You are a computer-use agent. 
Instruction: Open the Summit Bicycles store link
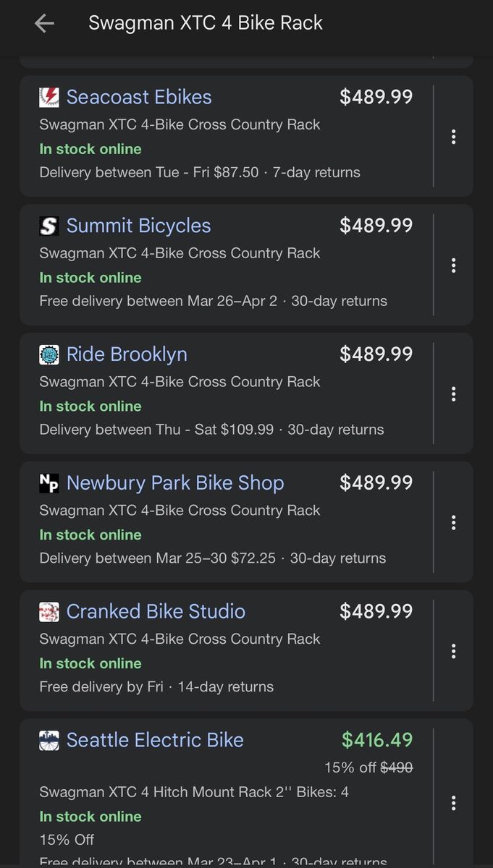point(138,226)
